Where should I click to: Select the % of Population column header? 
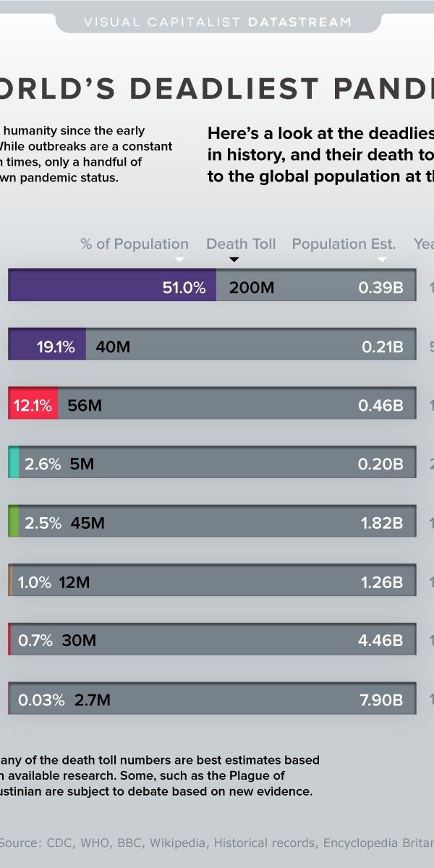[135, 244]
